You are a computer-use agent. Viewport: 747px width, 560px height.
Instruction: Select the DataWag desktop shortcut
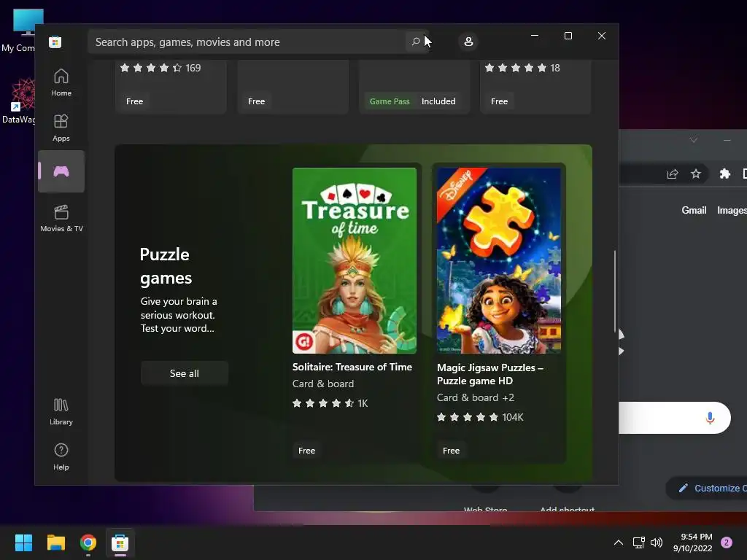click(x=19, y=101)
